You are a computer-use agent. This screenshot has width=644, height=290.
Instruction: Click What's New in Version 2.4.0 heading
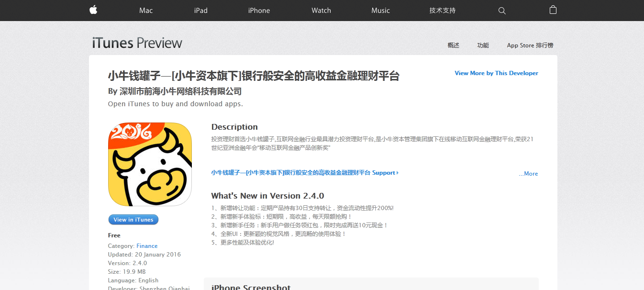point(267,196)
